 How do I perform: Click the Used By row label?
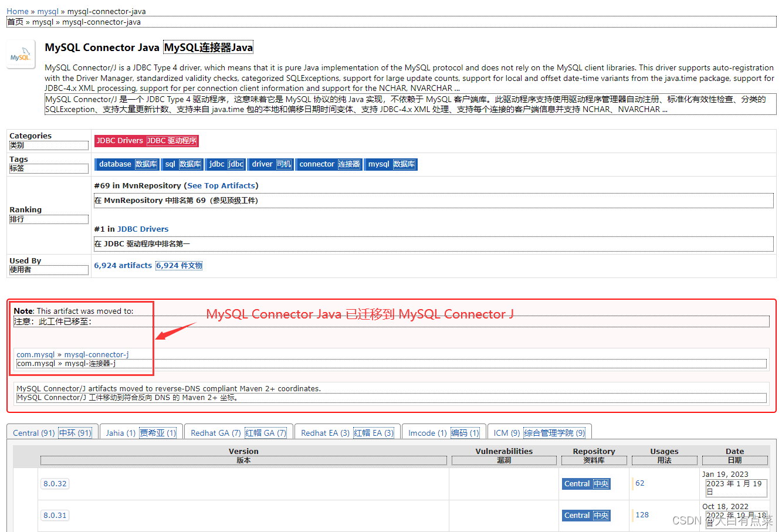click(25, 260)
